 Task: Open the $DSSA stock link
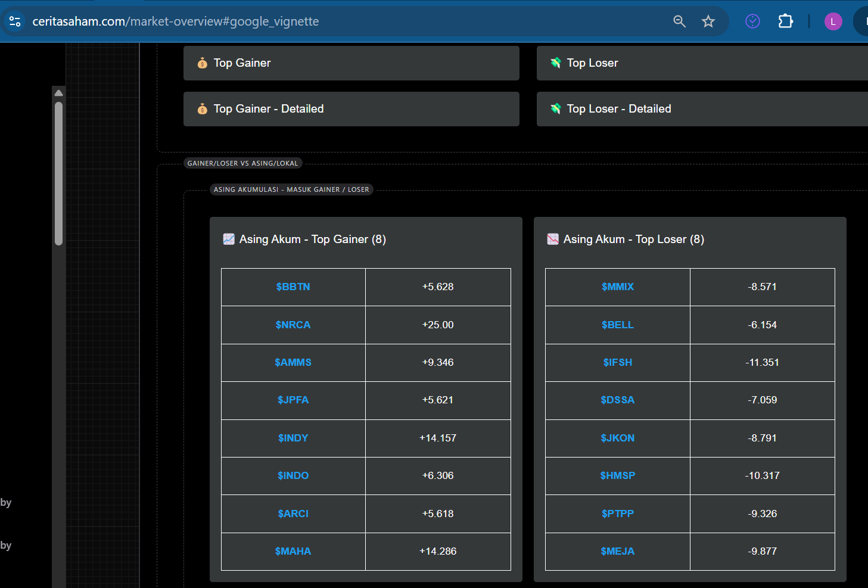tap(618, 400)
